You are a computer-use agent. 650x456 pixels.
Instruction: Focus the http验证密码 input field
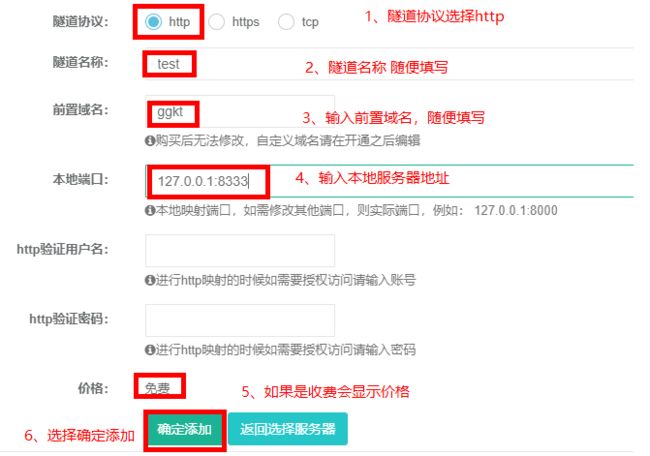click(240, 320)
